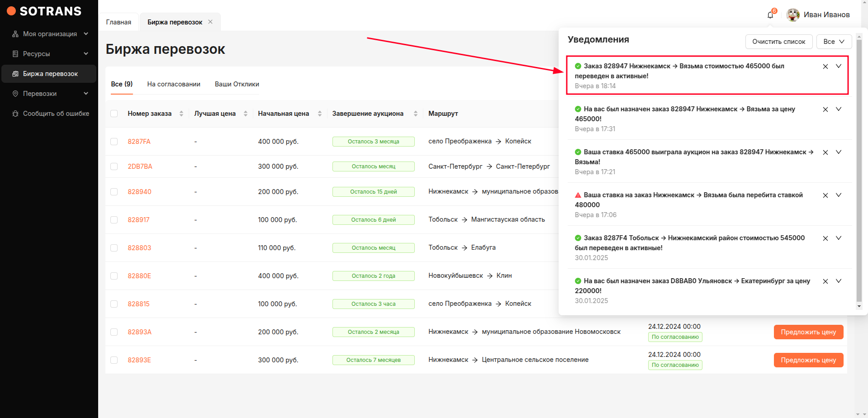Click sort icon next to Номер заказа

click(x=181, y=114)
